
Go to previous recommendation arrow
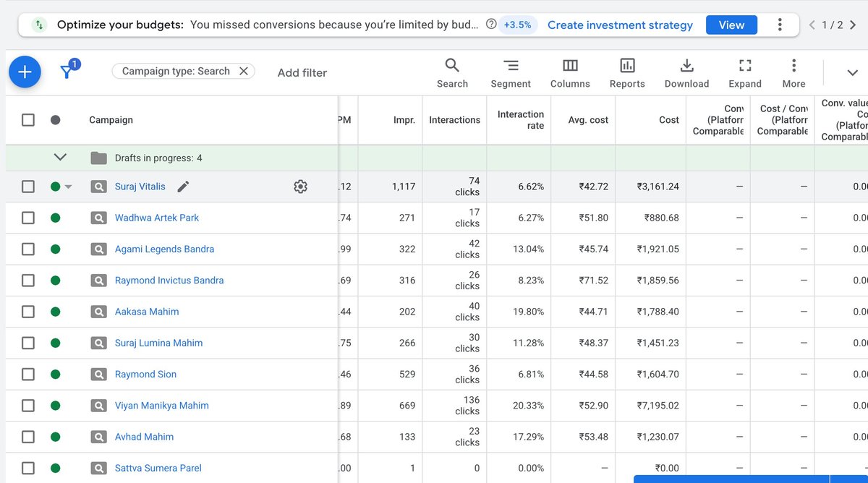tap(812, 25)
